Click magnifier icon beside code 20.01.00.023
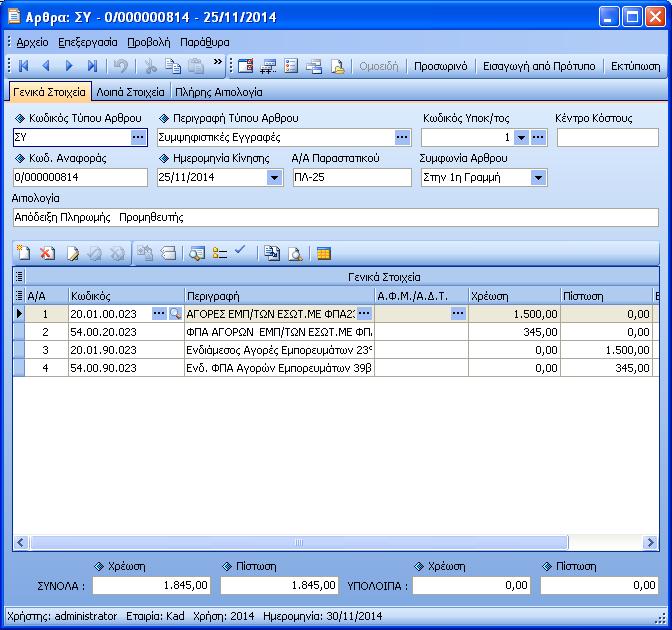672x630 pixels. coord(175,314)
